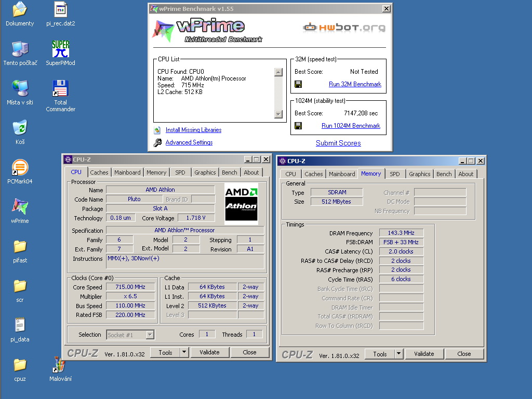The height and width of the screenshot is (399, 532).
Task: Click CPU List scrollbar down arrow
Action: point(278,114)
